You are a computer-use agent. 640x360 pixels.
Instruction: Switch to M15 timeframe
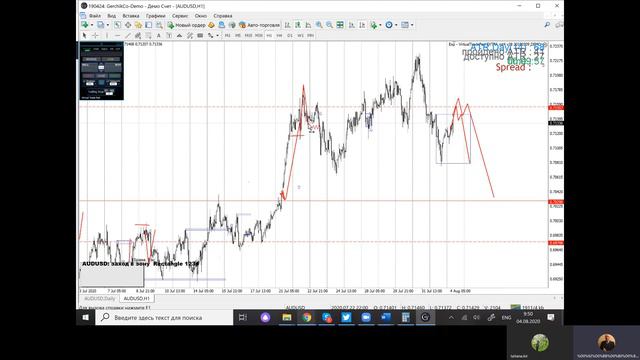[x=248, y=36]
